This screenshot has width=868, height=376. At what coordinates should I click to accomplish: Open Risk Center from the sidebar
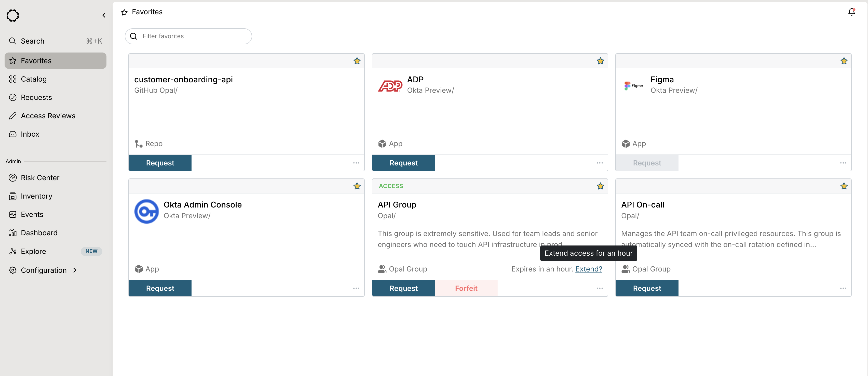(x=40, y=178)
